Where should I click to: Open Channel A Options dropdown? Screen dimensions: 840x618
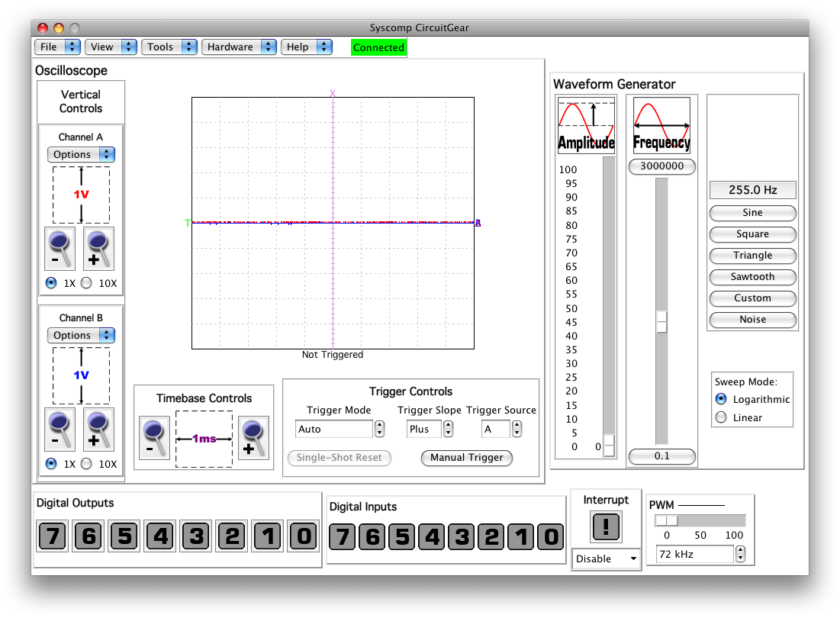(81, 154)
